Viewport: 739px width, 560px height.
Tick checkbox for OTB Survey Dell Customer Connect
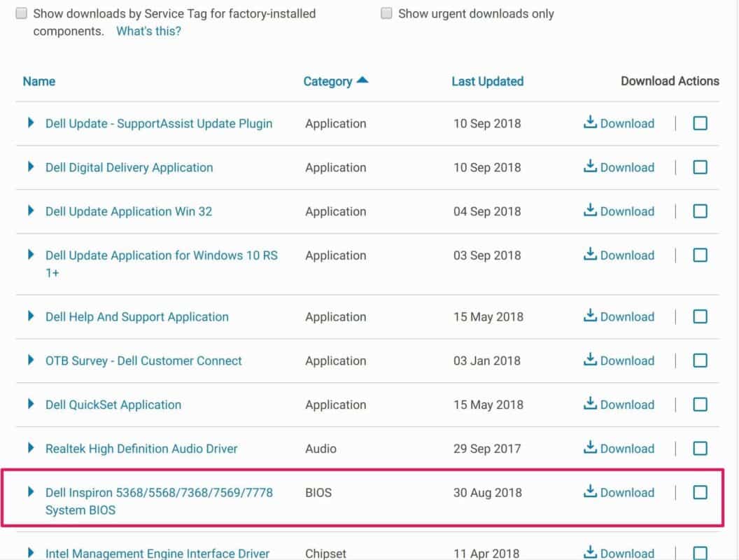700,360
